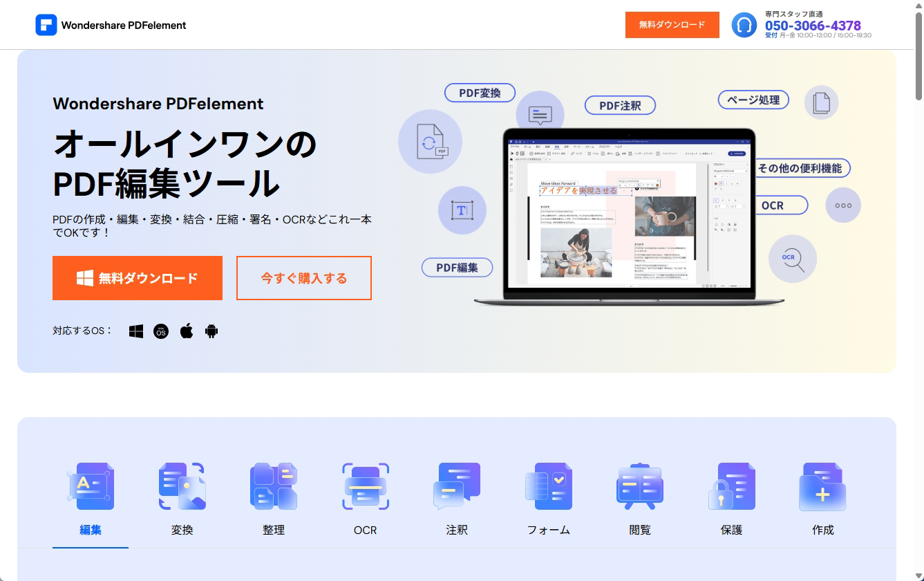Click the headset support icon in the header
The width and height of the screenshot is (924, 581).
pyautogui.click(x=744, y=25)
